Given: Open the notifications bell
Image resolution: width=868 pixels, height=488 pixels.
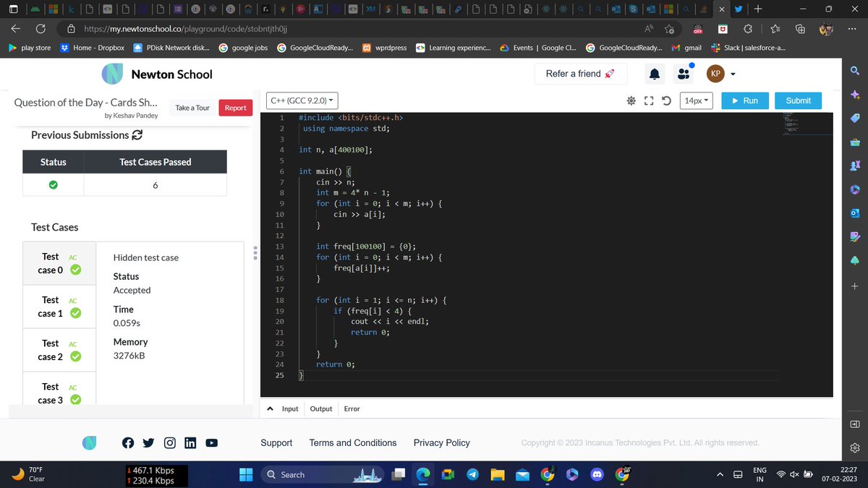Looking at the screenshot, I should click(654, 74).
